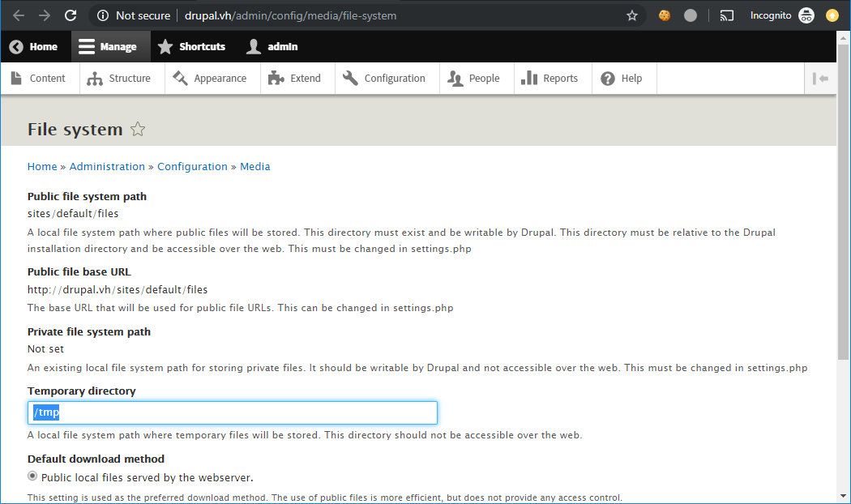
Task: Open the Not secure site info icon
Action: point(103,15)
